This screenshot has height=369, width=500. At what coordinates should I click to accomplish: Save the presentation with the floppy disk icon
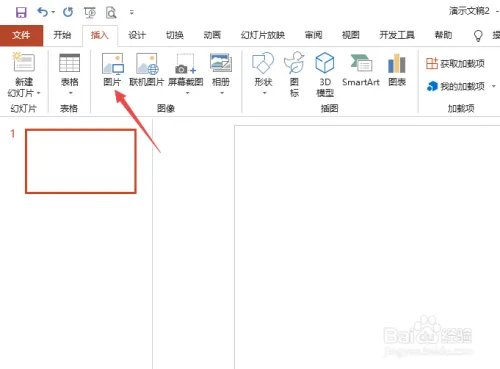[x=21, y=12]
